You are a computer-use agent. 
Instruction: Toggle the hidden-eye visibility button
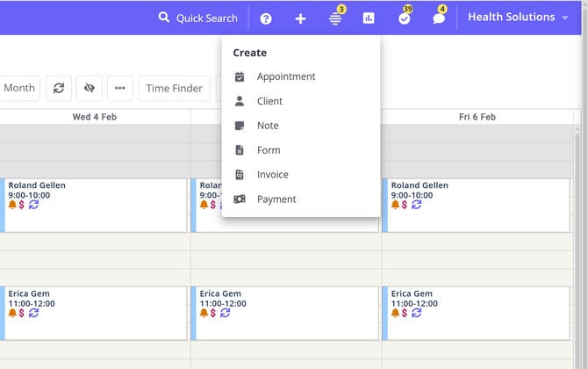tap(89, 88)
